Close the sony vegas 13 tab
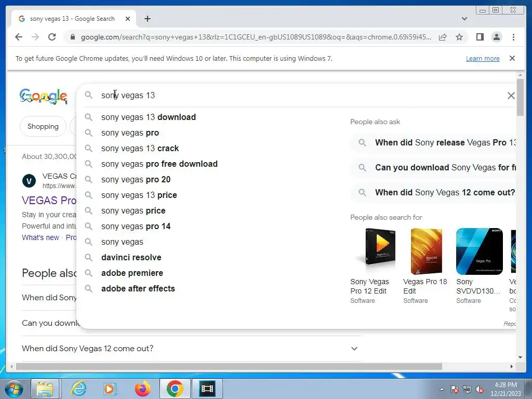 pyautogui.click(x=128, y=19)
